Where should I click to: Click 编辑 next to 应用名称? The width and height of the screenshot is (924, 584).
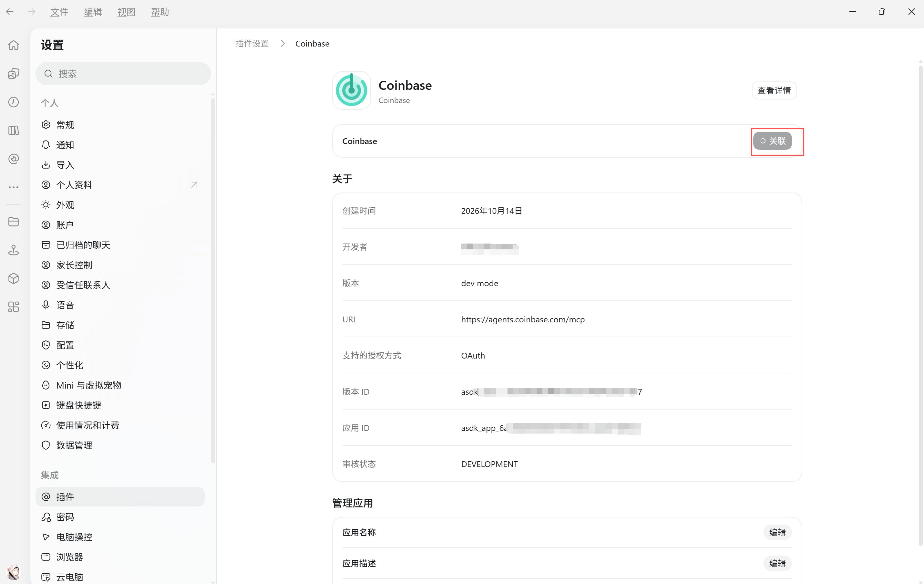coord(777,532)
